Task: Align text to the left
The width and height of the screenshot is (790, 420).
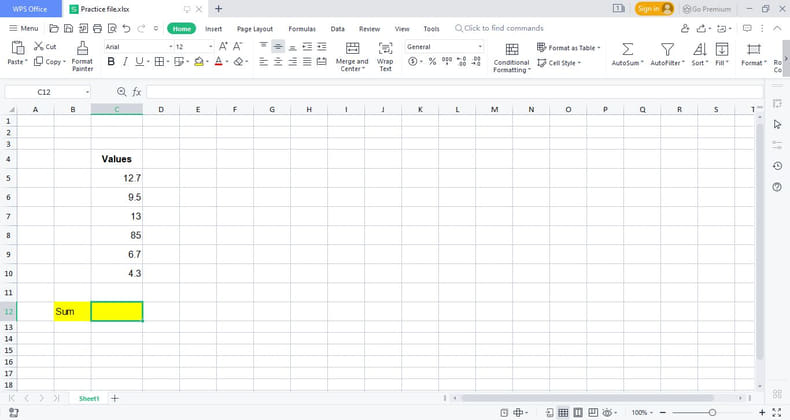Action: pos(264,61)
